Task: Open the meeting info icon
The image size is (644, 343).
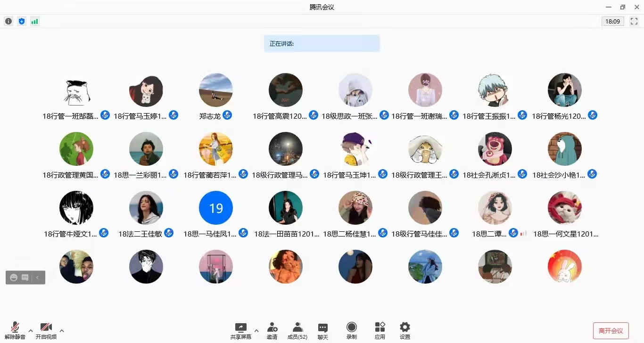Action: pos(8,21)
